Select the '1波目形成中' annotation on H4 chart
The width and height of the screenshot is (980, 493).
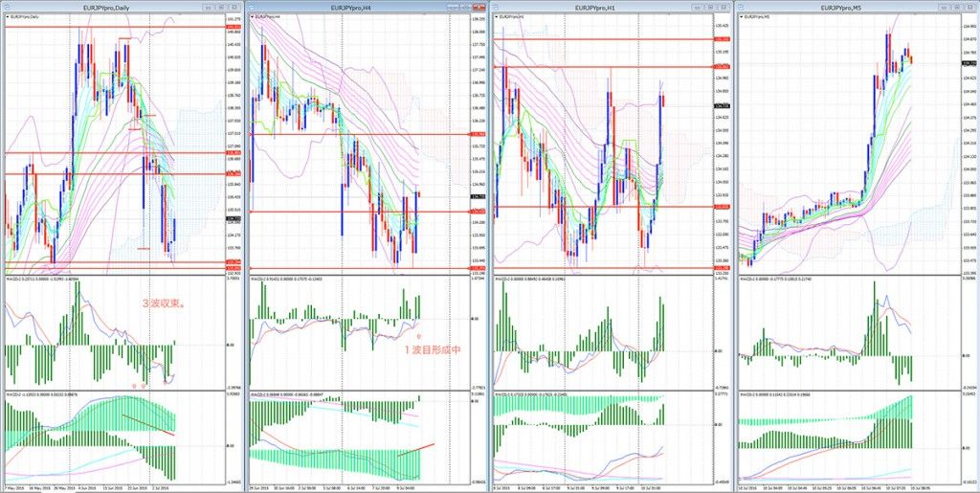pos(433,350)
